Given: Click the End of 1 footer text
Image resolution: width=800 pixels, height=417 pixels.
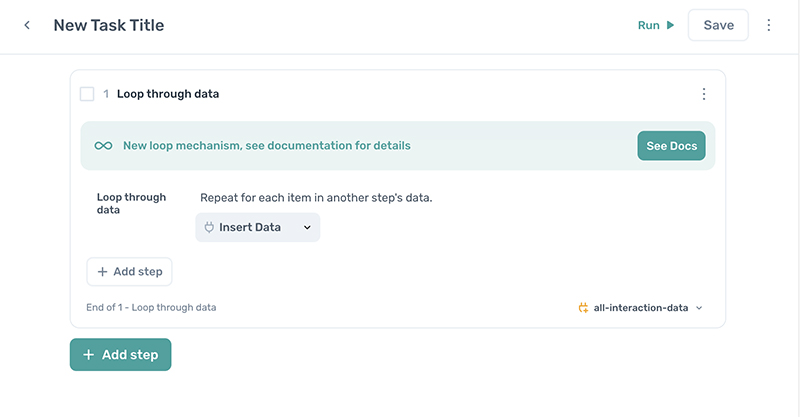Looking at the screenshot, I should click(x=151, y=308).
